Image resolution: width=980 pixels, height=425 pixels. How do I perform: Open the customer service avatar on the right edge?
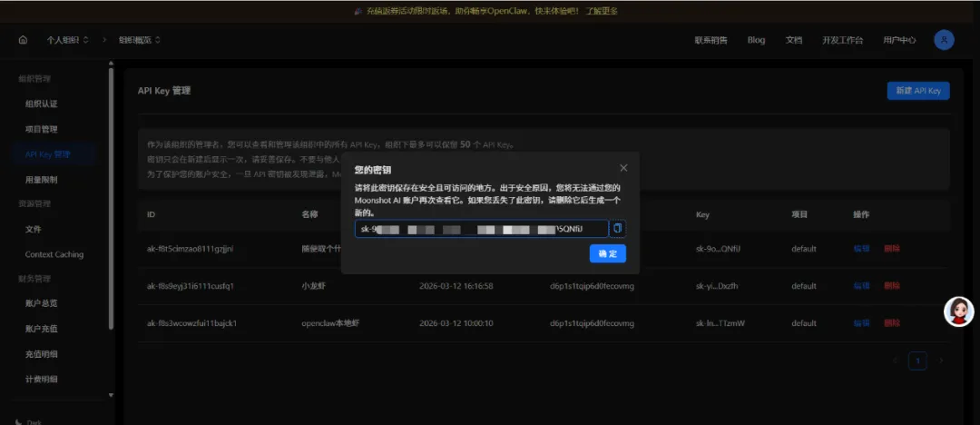[959, 311]
